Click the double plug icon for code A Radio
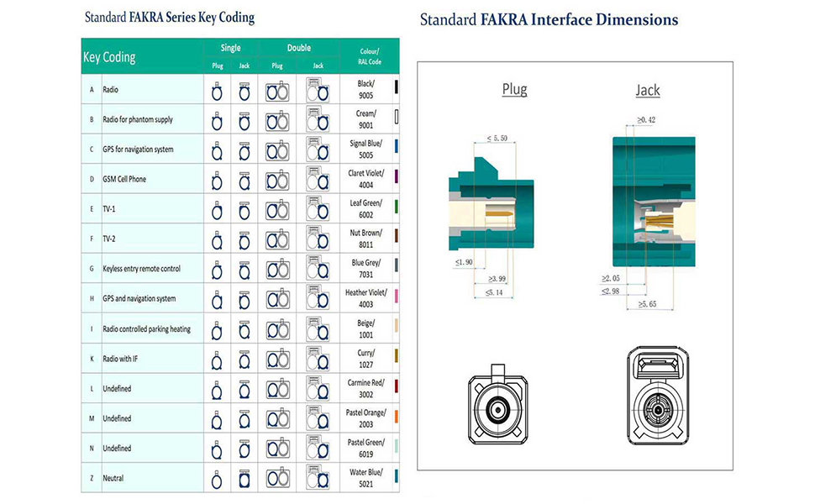 [x=277, y=92]
